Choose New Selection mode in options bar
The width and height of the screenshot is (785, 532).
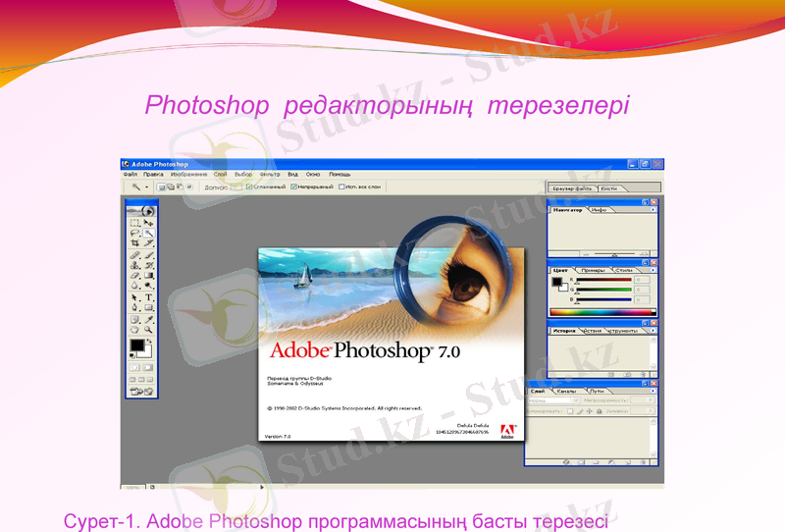161,186
